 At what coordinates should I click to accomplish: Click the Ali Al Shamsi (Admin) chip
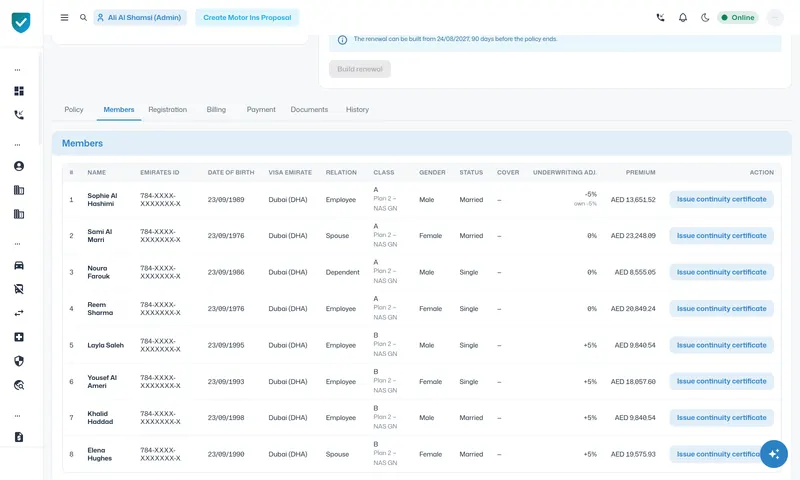click(140, 17)
